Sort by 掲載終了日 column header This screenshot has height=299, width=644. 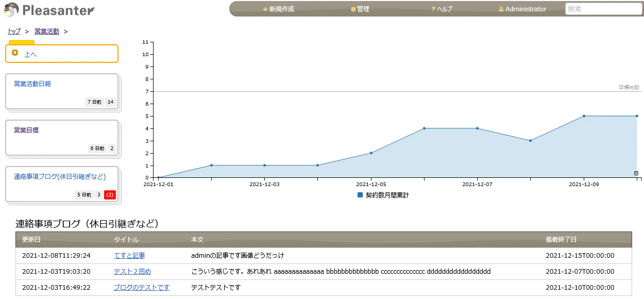click(586, 240)
